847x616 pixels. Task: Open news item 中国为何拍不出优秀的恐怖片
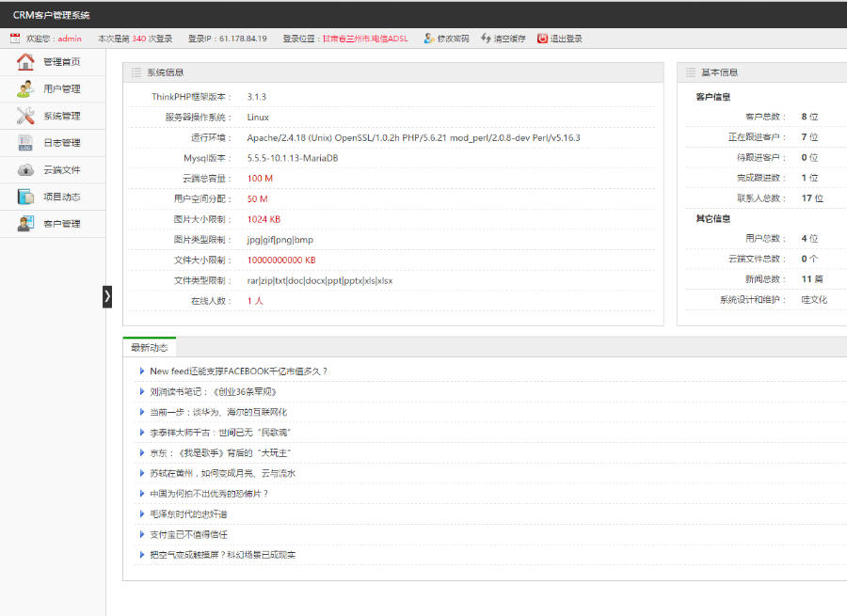click(x=209, y=494)
